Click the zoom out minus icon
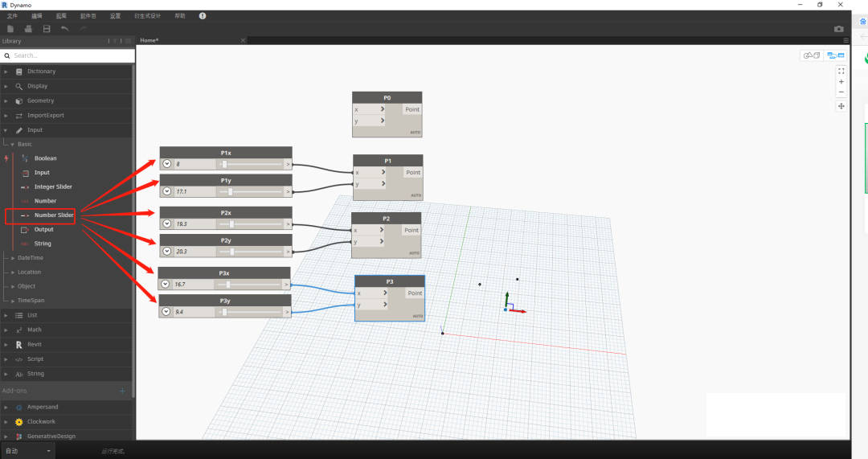 click(841, 92)
